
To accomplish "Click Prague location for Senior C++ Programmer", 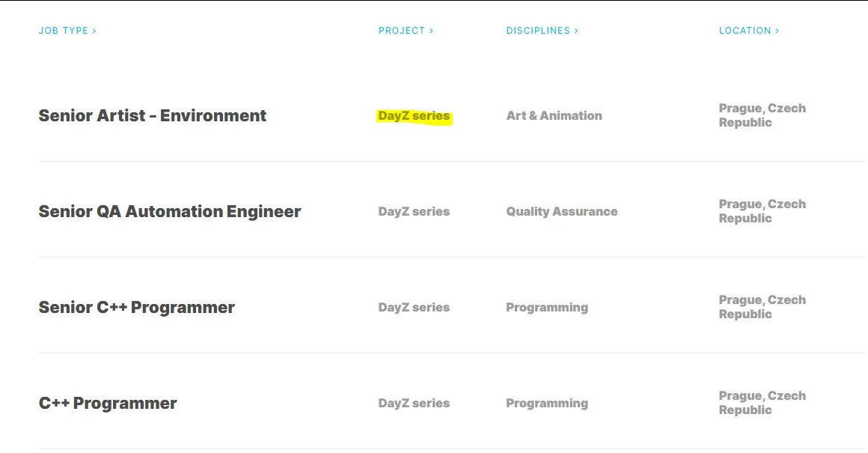I will point(762,307).
